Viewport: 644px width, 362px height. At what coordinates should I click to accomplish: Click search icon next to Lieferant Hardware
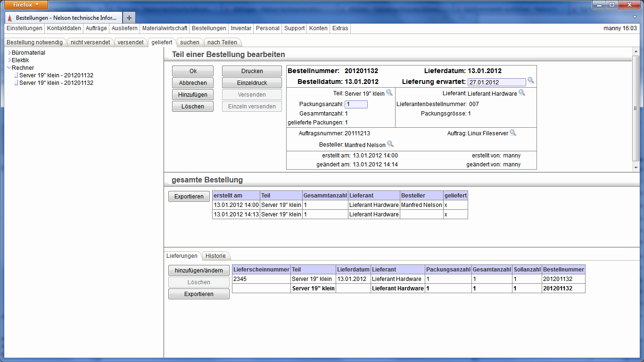pos(521,92)
